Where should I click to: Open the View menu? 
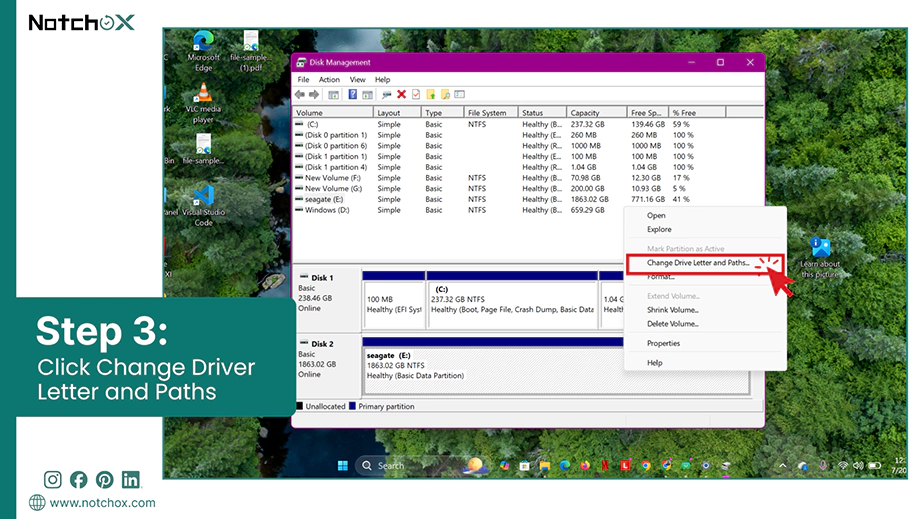(x=358, y=79)
